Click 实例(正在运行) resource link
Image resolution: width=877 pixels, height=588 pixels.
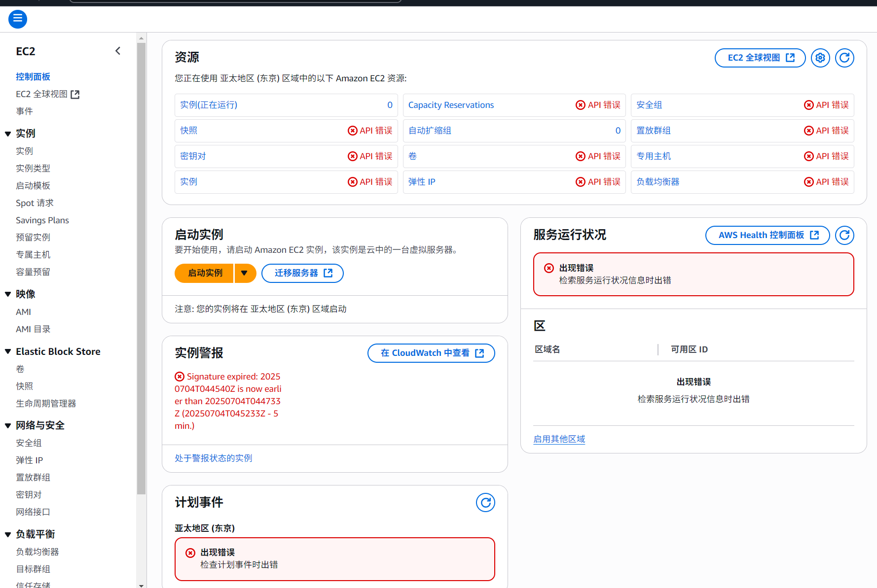[x=209, y=105]
